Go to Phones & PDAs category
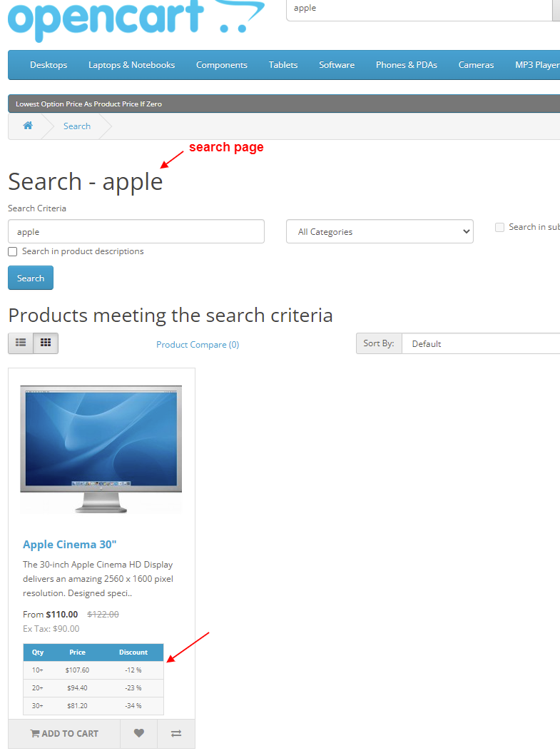This screenshot has width=560, height=756. 406,65
